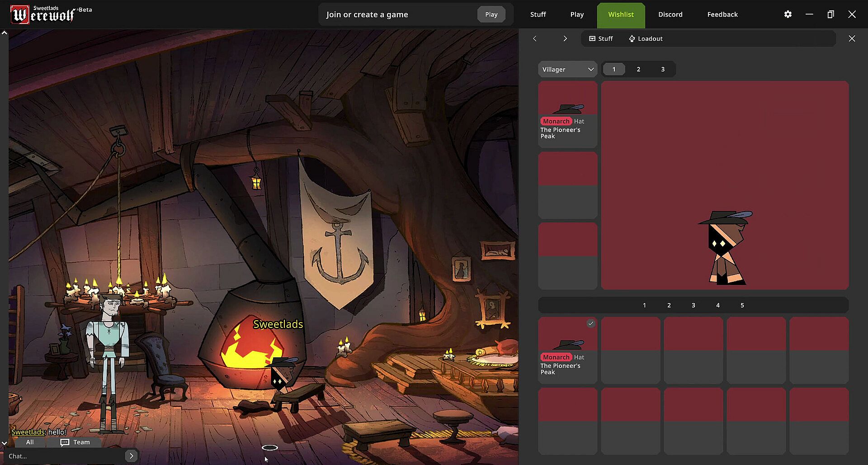
Task: Click the Chat input field
Action: pos(63,456)
